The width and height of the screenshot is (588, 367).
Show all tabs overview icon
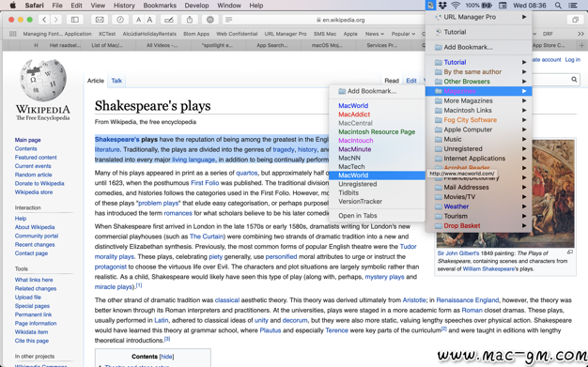pos(575,20)
